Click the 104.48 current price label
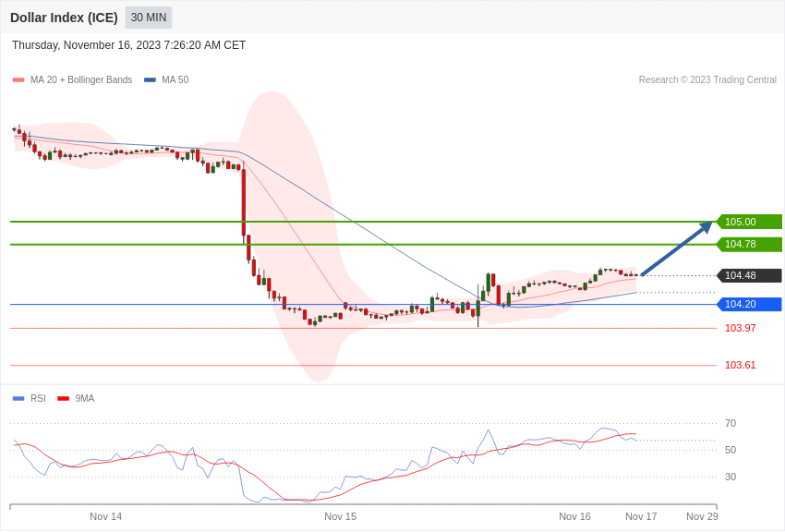Image resolution: width=785 pixels, height=532 pixels. 749,275
